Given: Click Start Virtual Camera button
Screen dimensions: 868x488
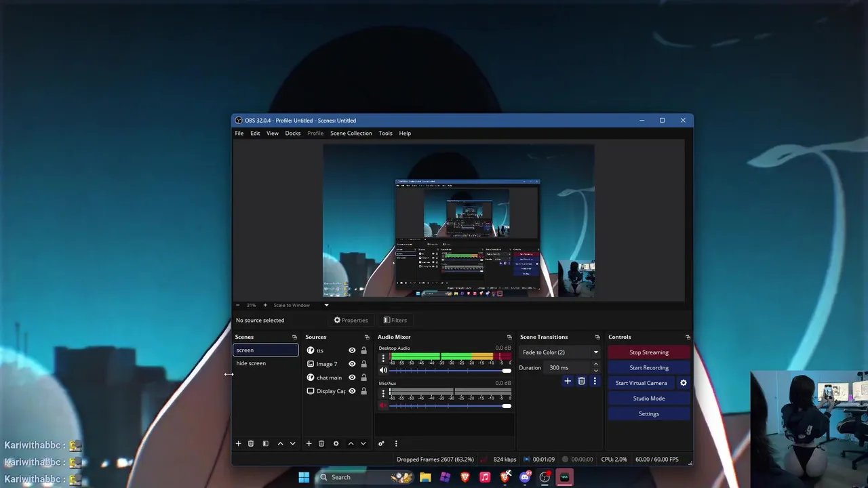Looking at the screenshot, I should [x=641, y=383].
